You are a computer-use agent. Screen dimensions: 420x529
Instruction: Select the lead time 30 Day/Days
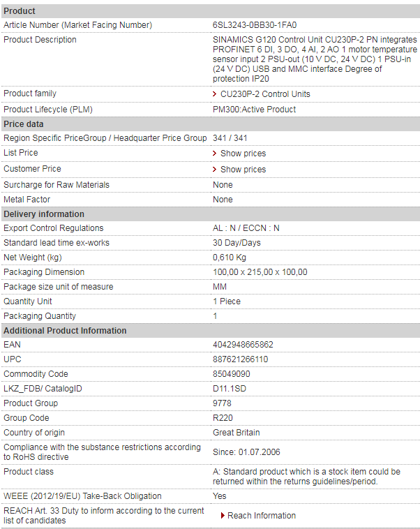[x=237, y=243]
